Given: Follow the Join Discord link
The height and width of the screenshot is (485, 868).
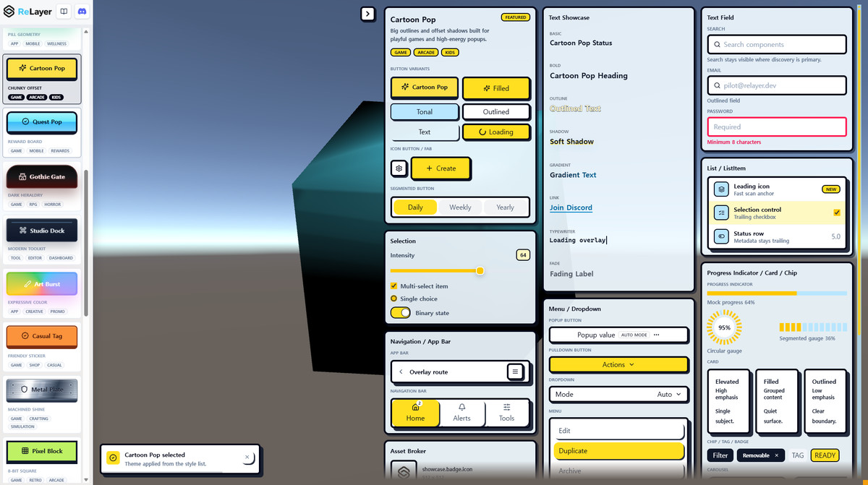Looking at the screenshot, I should click(x=571, y=207).
